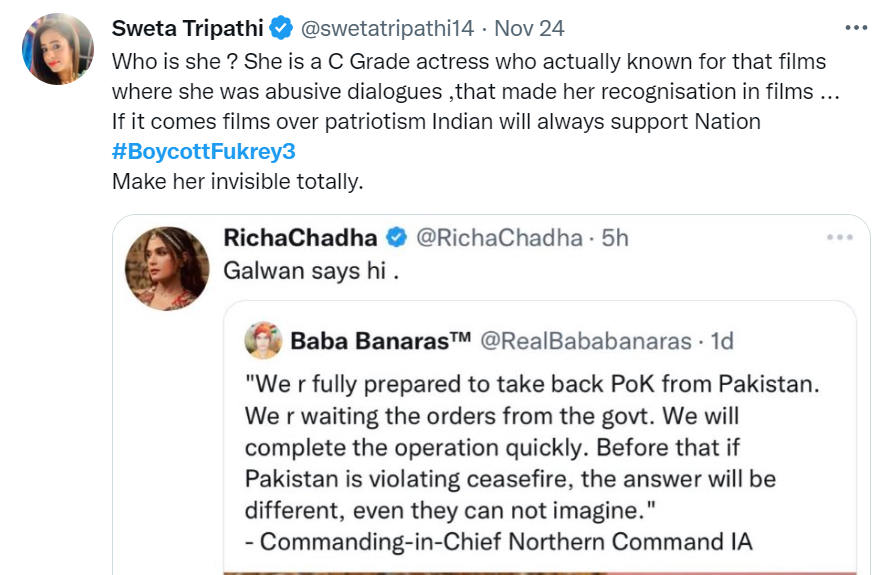Open the RichaChadha display name
875x575 pixels.
[x=300, y=238]
